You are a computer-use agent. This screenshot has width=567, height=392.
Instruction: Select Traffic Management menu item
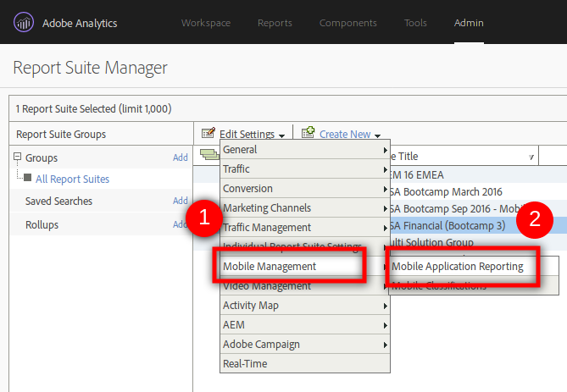tap(305, 227)
